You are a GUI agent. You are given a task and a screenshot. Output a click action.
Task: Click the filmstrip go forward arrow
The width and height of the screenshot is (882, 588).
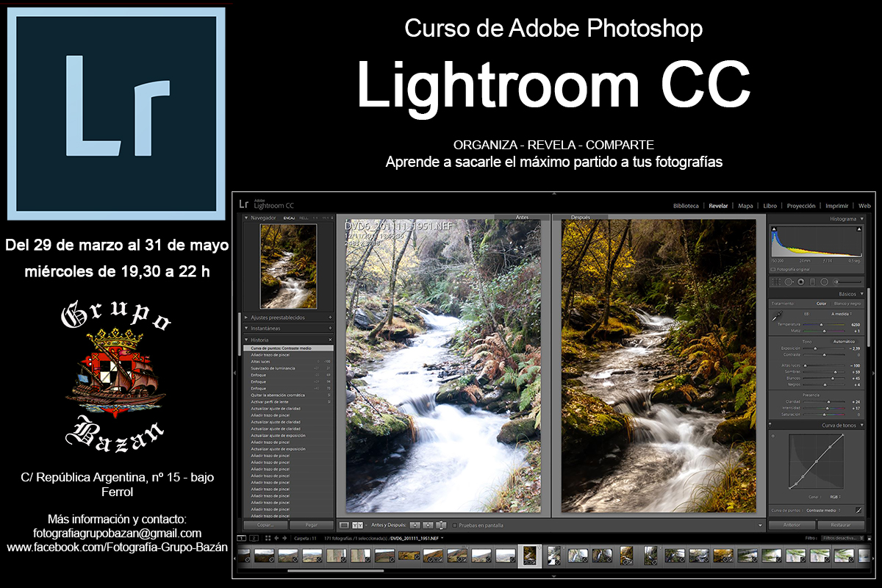tap(284, 538)
